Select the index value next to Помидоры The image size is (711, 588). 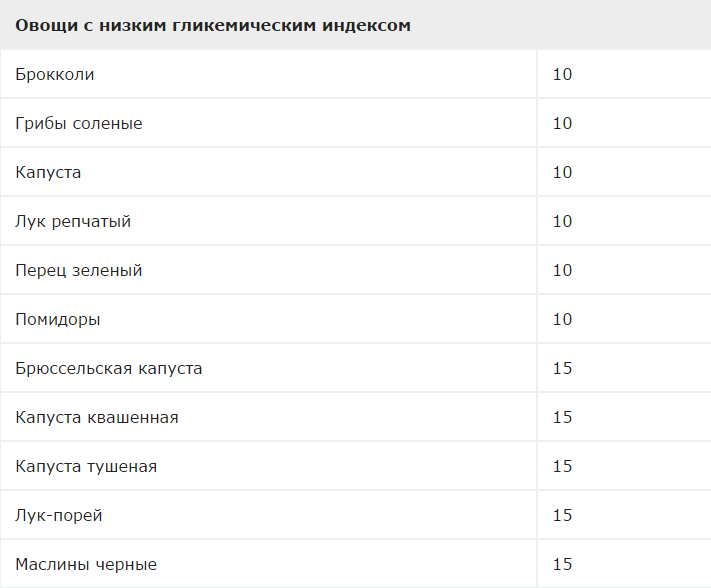562,319
